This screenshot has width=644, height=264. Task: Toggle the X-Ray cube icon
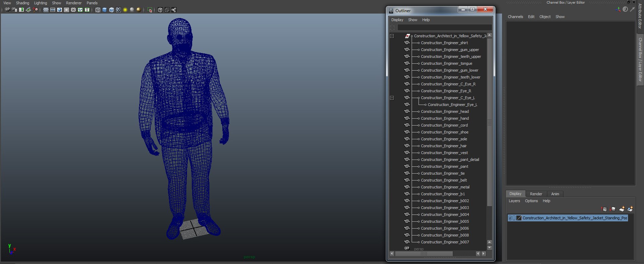160,10
